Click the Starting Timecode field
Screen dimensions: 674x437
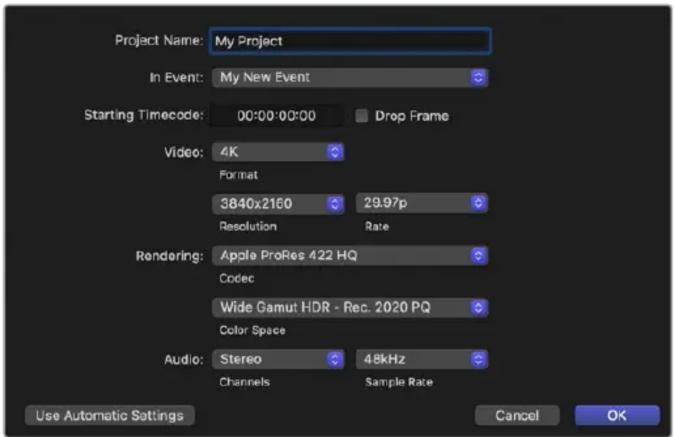pyautogui.click(x=276, y=116)
